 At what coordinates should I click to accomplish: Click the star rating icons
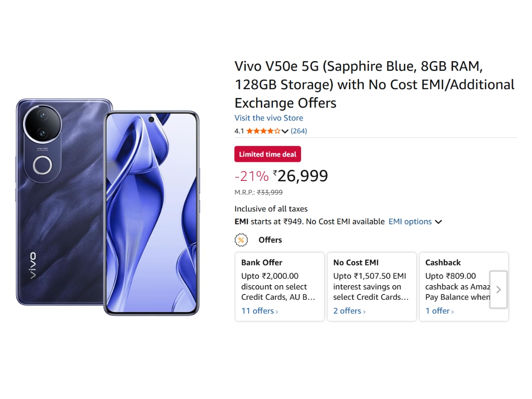263,131
